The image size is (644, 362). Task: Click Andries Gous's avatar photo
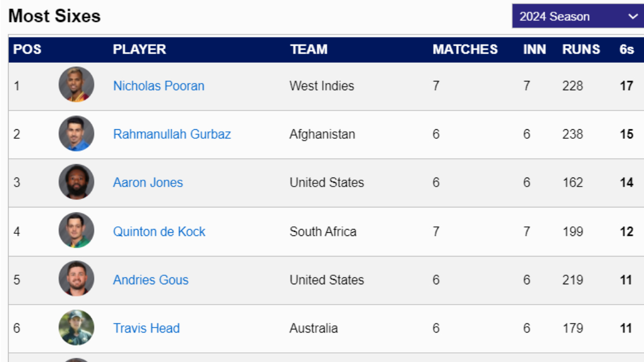point(76,279)
